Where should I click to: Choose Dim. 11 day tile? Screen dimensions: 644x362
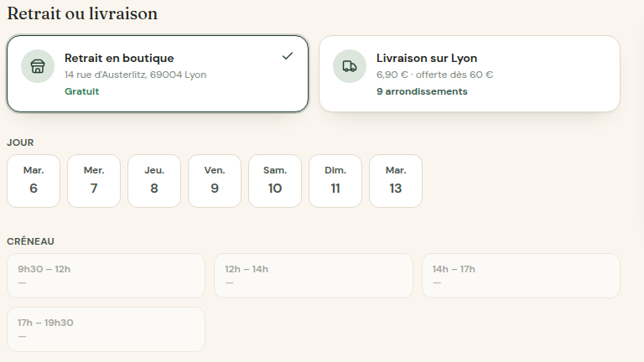tap(335, 181)
